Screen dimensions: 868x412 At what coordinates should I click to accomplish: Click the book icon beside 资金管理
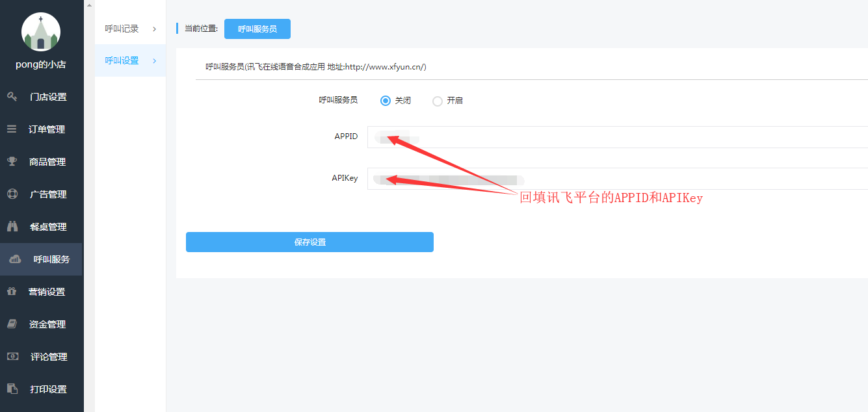pos(12,324)
